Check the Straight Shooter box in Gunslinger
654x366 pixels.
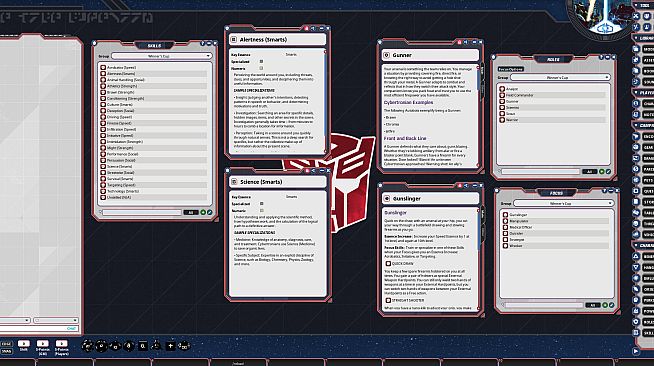[388, 300]
